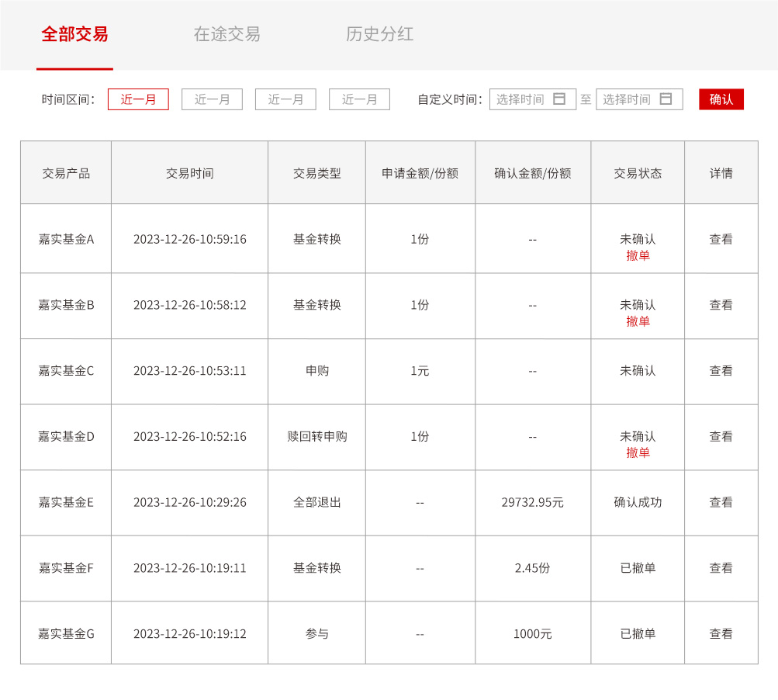View details 查看 for 嘉实基金F
The height and width of the screenshot is (700, 778).
click(721, 568)
